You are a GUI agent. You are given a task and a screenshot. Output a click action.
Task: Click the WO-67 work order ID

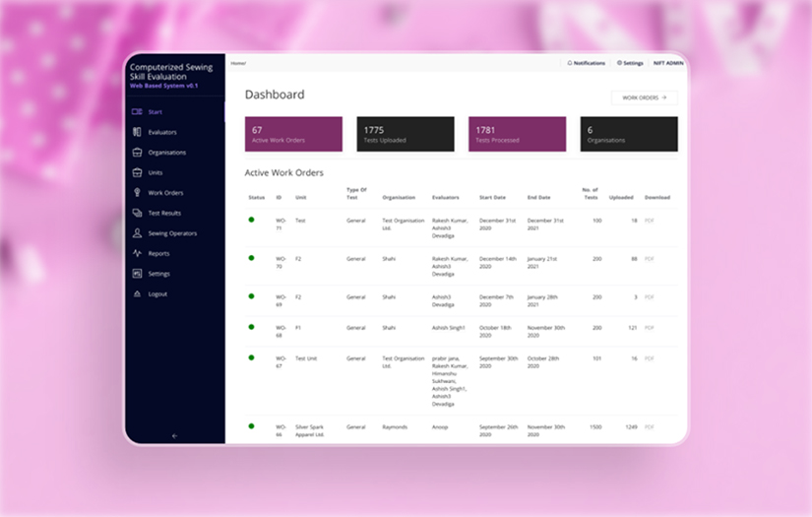pyautogui.click(x=281, y=361)
